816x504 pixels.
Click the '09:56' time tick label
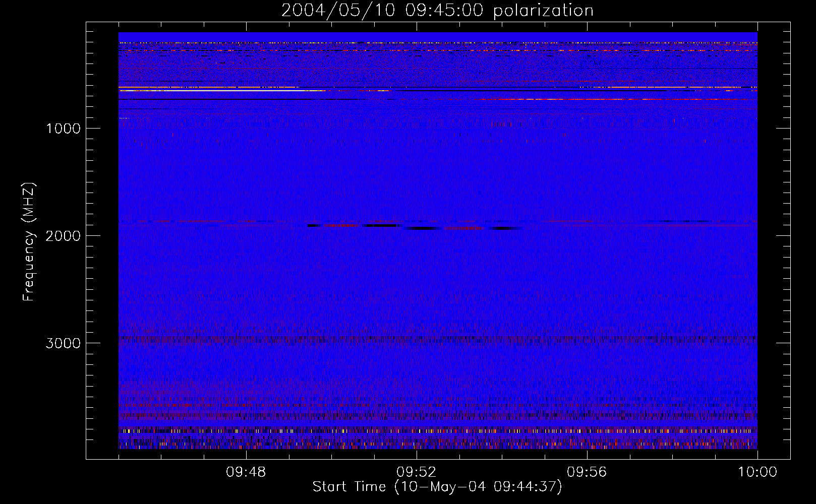pos(587,472)
